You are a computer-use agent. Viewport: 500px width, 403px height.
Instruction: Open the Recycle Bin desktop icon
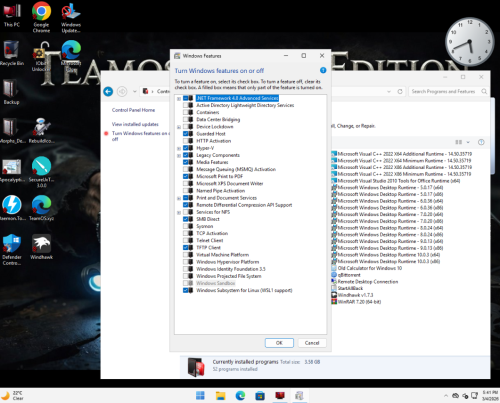(x=11, y=53)
